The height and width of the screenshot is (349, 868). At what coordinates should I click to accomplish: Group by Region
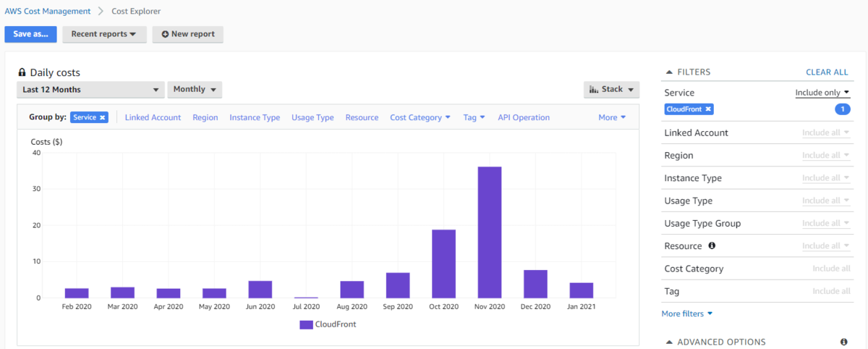(x=205, y=117)
